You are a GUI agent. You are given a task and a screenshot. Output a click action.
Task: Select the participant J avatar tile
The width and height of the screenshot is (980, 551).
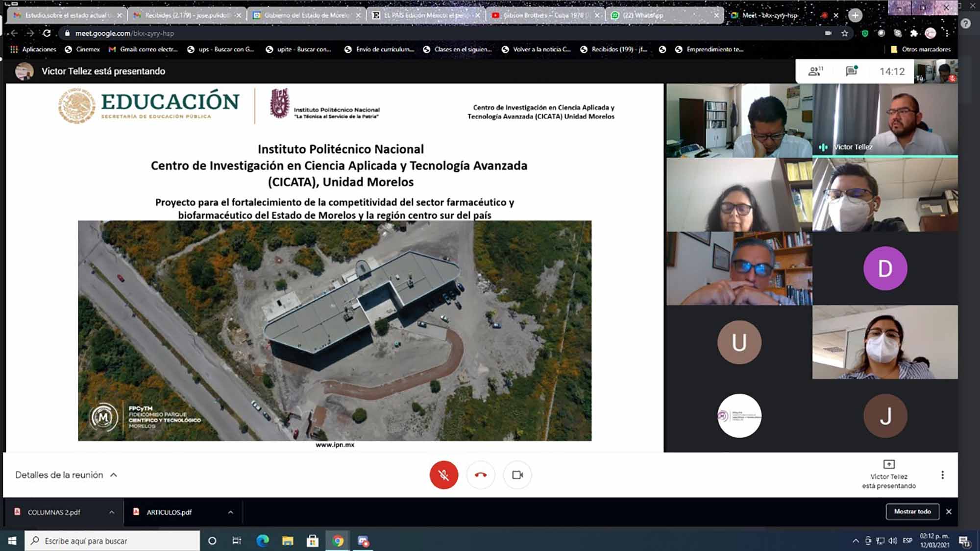(x=885, y=415)
